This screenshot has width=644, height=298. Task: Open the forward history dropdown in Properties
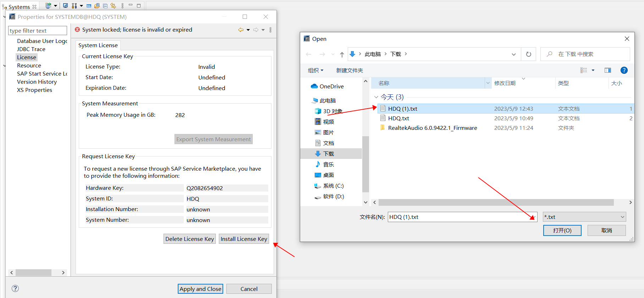263,30
